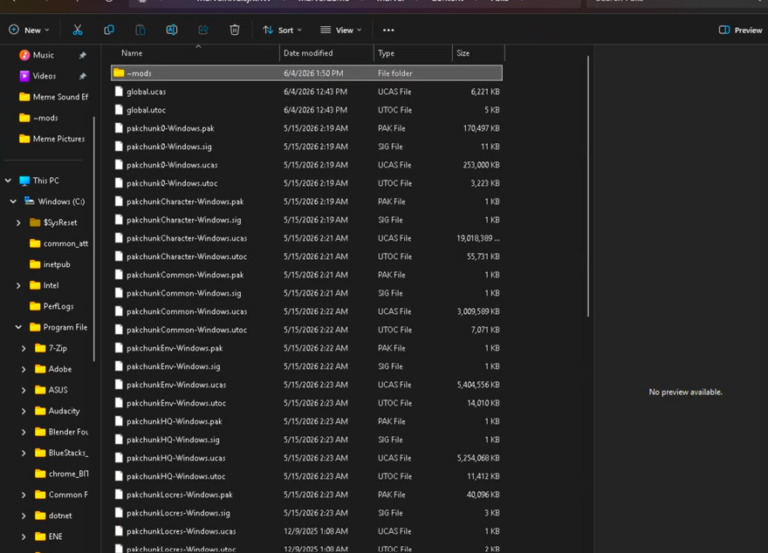Image resolution: width=768 pixels, height=553 pixels.
Task: Expand the BlueStacks folder node
Action: [x=24, y=453]
